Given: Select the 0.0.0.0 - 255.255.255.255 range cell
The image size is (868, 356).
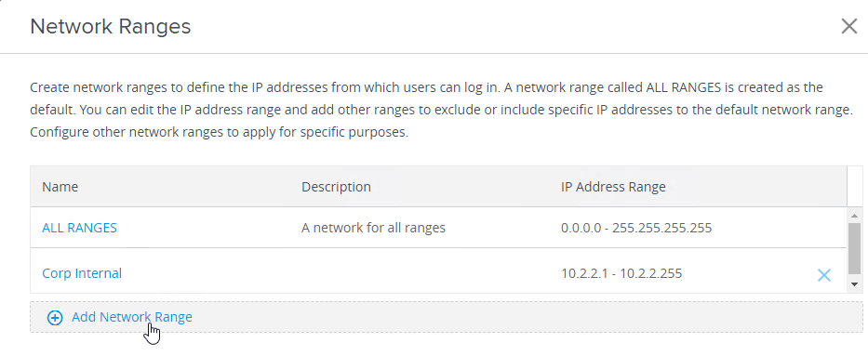Looking at the screenshot, I should click(636, 228).
